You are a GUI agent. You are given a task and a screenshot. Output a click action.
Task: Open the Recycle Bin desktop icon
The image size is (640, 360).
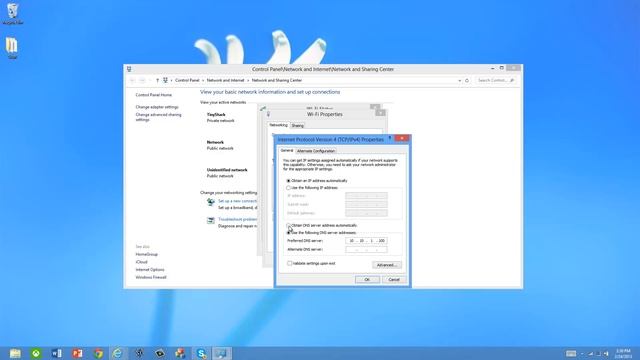13,13
